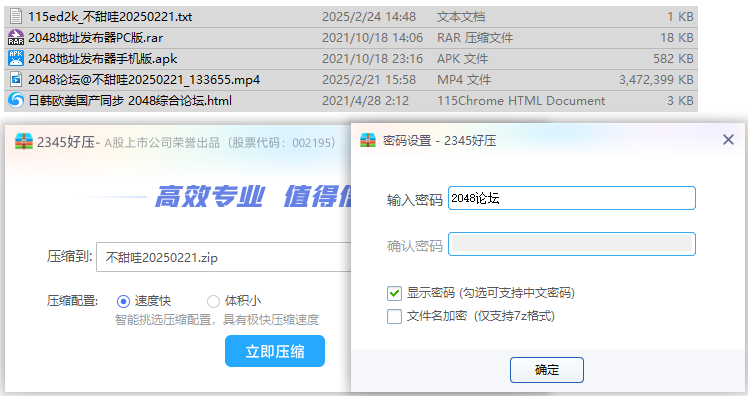Focus the 输入密码 text field
This screenshot has height=396, width=748.
(571, 198)
